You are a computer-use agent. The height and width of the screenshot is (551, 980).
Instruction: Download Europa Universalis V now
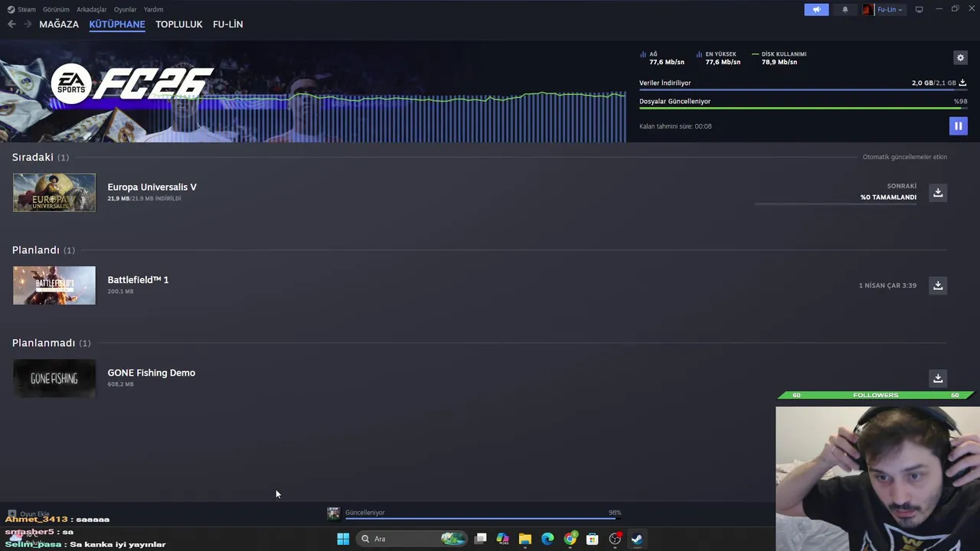(x=938, y=192)
